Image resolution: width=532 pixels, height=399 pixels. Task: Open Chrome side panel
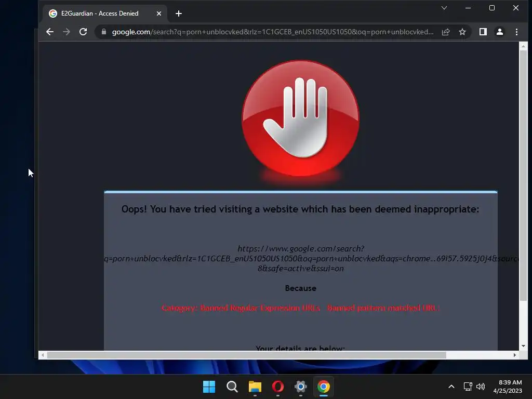click(x=483, y=32)
